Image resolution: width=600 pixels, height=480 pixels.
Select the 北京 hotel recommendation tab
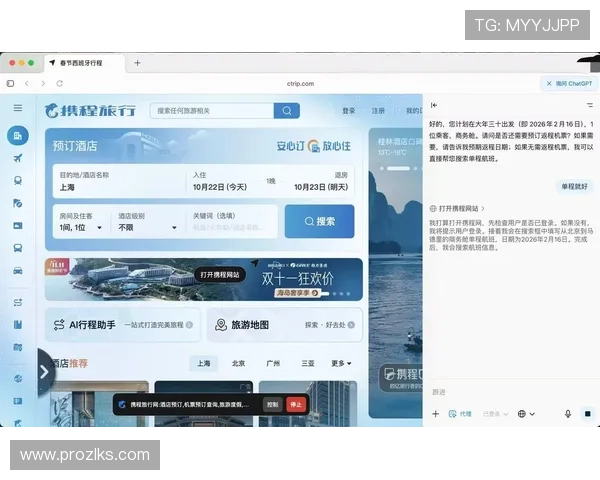coord(238,363)
